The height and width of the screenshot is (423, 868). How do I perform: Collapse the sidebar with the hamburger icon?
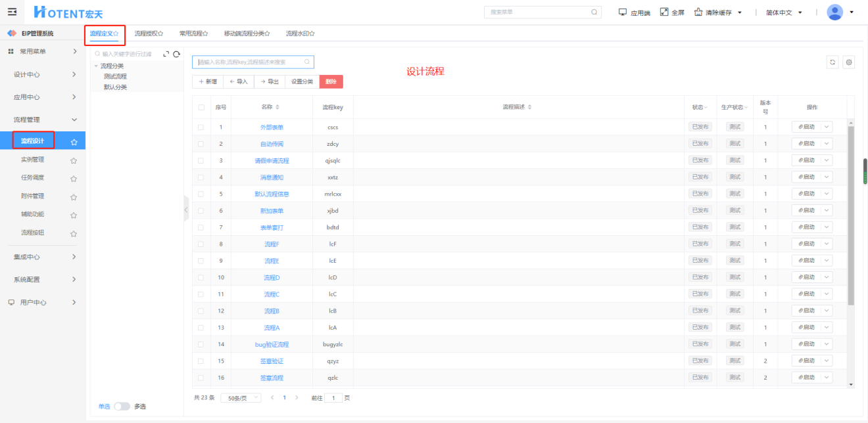click(x=12, y=12)
